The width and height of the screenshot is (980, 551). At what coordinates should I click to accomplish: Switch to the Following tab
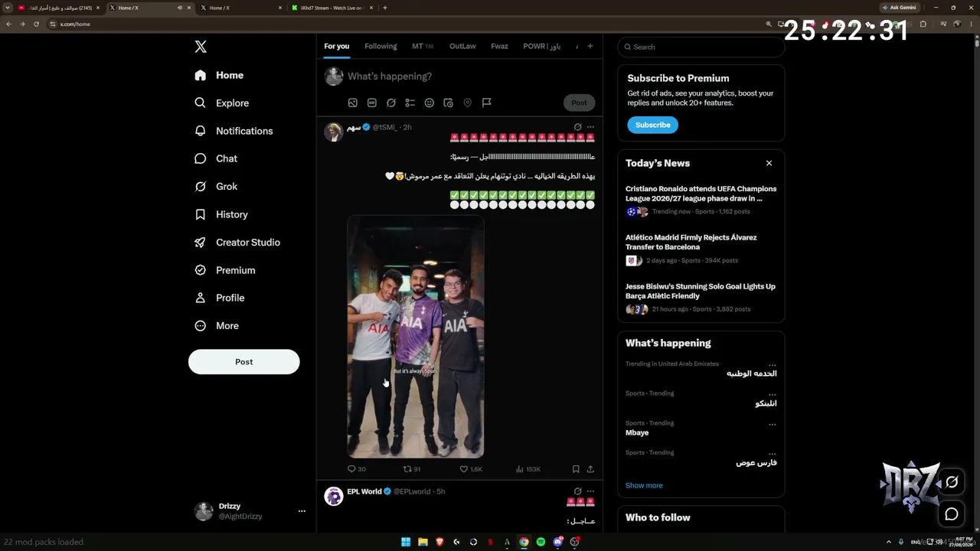[x=381, y=47]
